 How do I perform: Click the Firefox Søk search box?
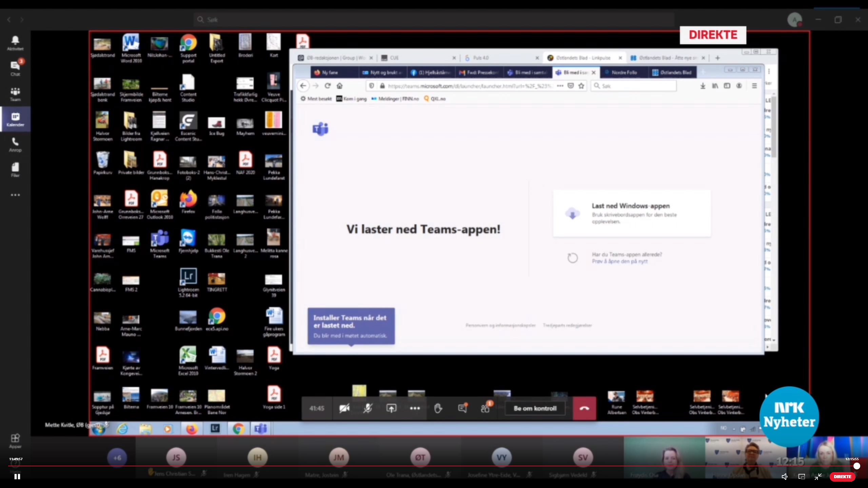click(633, 86)
